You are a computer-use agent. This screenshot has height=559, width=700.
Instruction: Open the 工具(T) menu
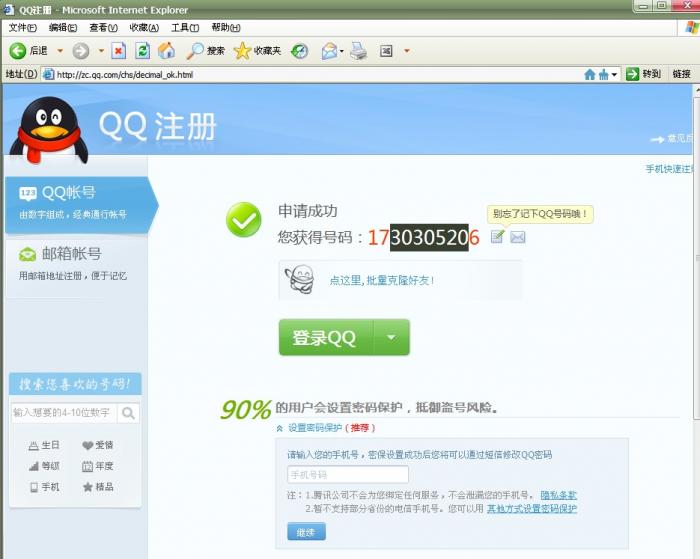click(185, 28)
